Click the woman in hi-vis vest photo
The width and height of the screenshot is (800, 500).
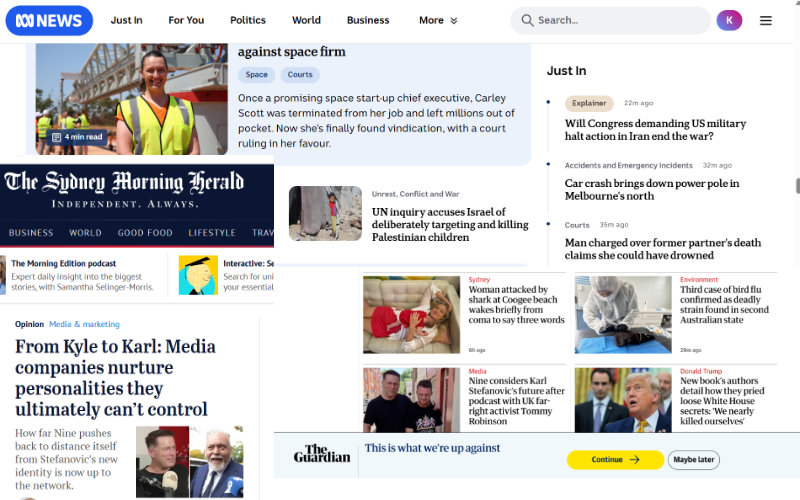coord(132,99)
